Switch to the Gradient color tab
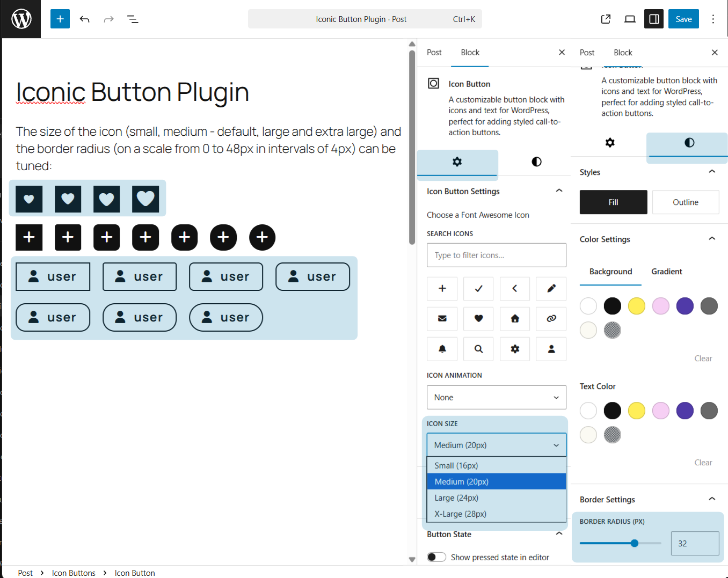Viewport: 728px width, 578px height. [x=667, y=272]
